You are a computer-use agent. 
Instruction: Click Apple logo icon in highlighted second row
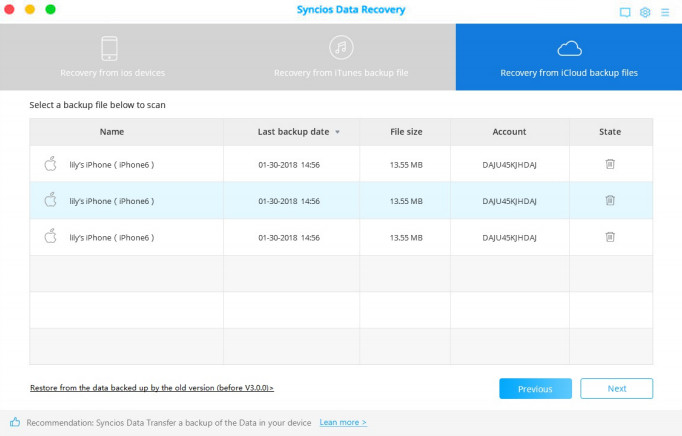click(x=50, y=200)
